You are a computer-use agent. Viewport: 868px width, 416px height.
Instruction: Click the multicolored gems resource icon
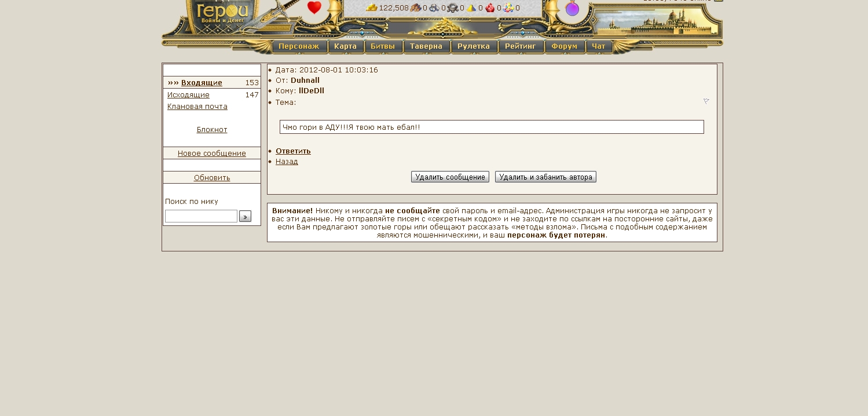pos(508,8)
